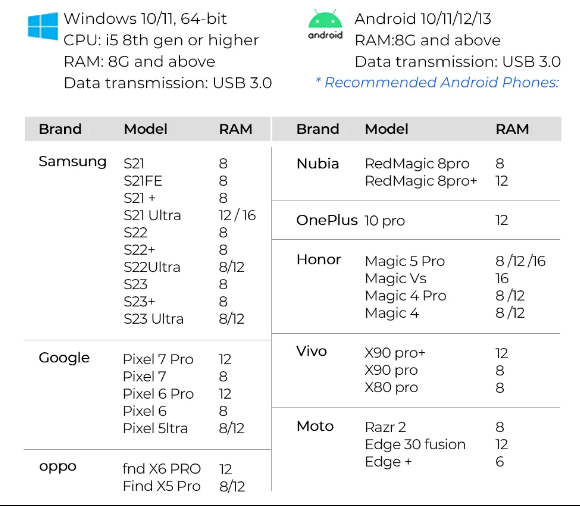The height and width of the screenshot is (507, 580).
Task: Select the left Brand column header
Action: 60,129
